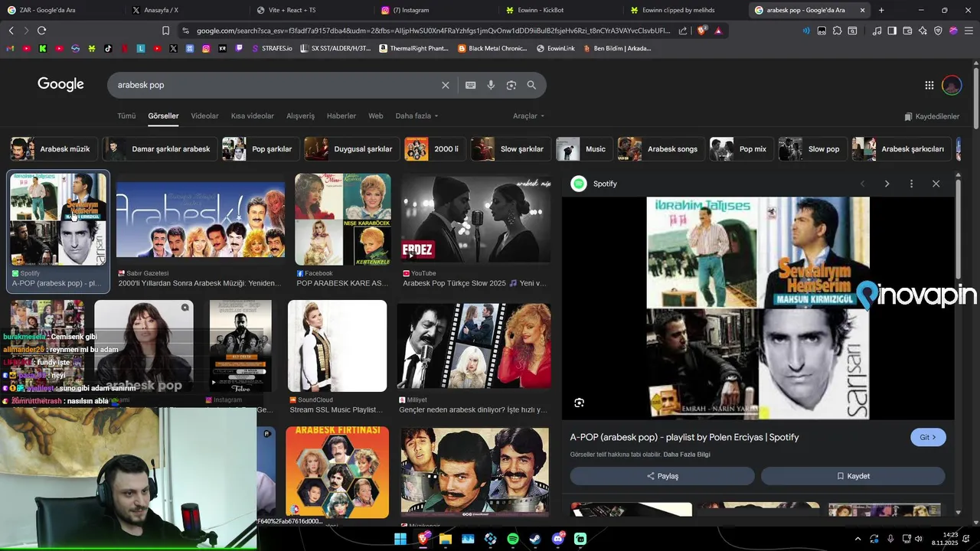Search by image with the Google Lens icon
This screenshot has width=980, height=551.
coord(511,85)
